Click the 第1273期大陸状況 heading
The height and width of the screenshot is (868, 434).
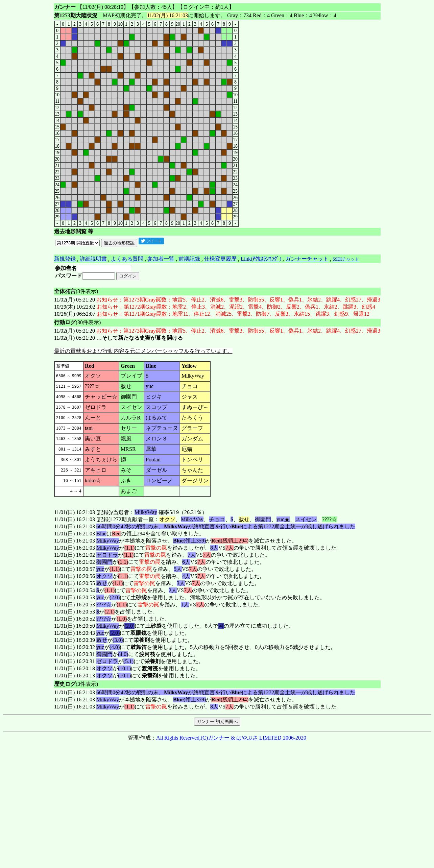coord(76,16)
